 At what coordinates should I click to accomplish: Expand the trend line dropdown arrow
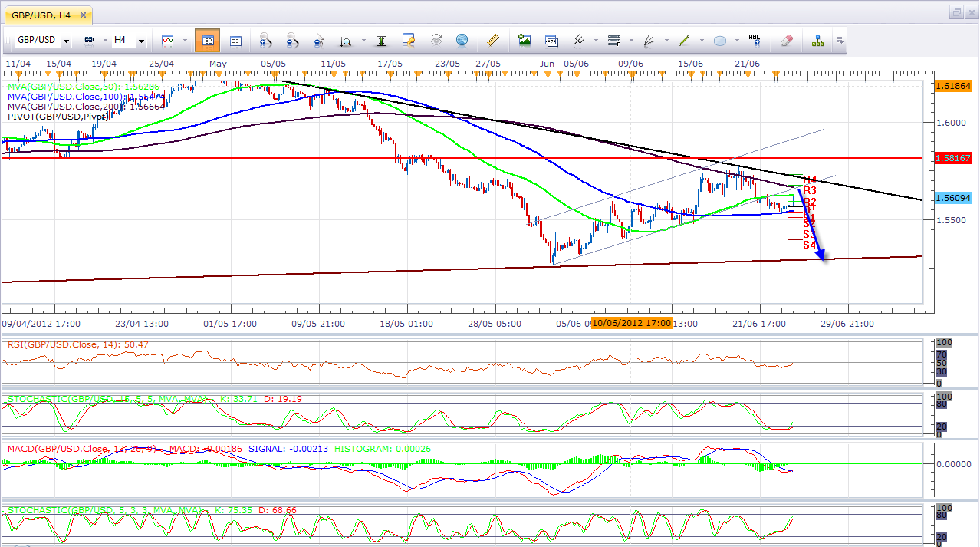701,41
